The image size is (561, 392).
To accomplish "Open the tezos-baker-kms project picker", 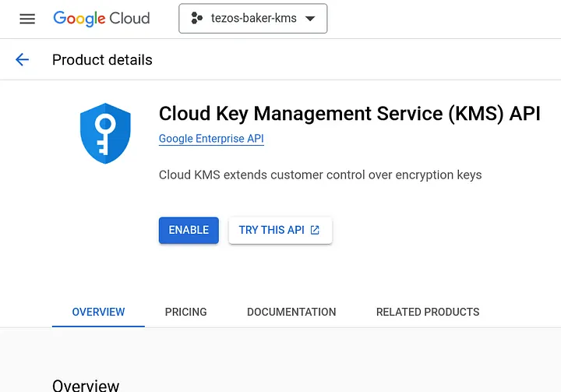I will click(x=253, y=19).
